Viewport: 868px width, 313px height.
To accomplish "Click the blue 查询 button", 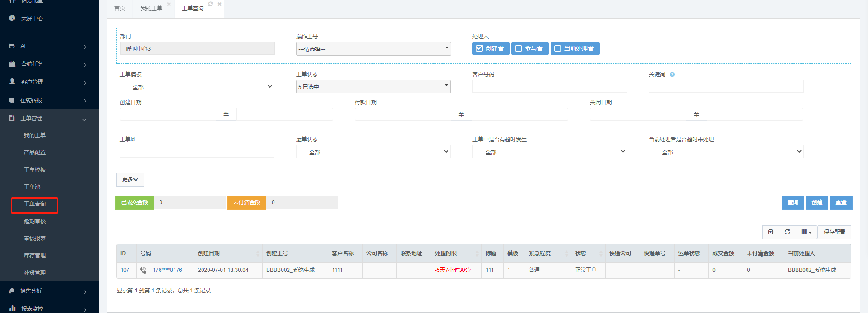I will pos(793,202).
